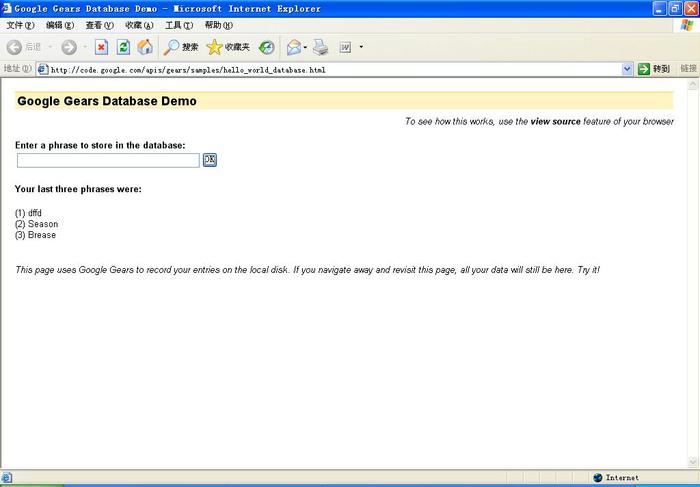Click the Internet zone globe icon

point(598,478)
